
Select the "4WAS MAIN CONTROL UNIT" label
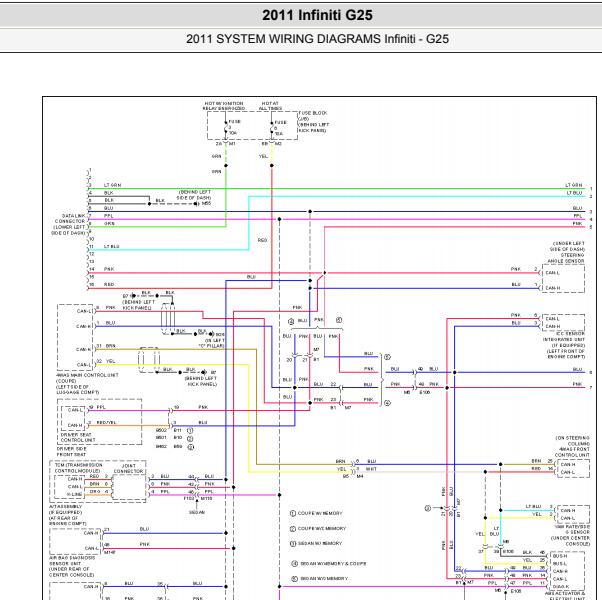point(87,375)
